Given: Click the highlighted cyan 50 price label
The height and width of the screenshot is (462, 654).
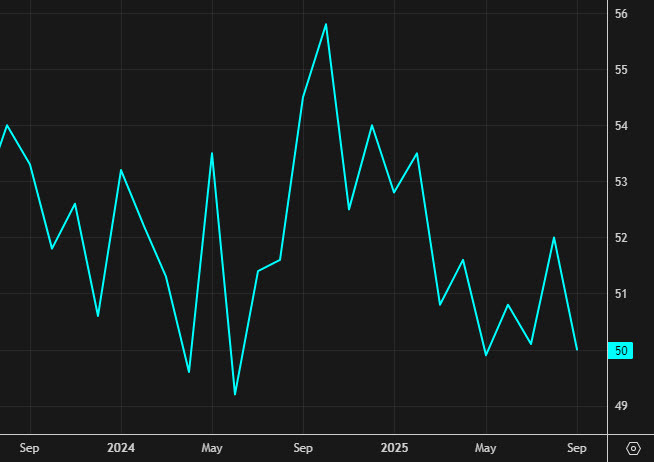Looking at the screenshot, I should pos(621,350).
